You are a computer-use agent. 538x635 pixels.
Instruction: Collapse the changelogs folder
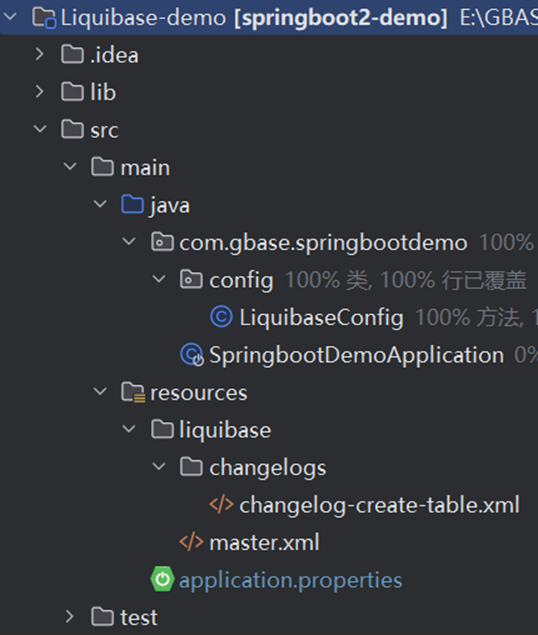click(159, 467)
